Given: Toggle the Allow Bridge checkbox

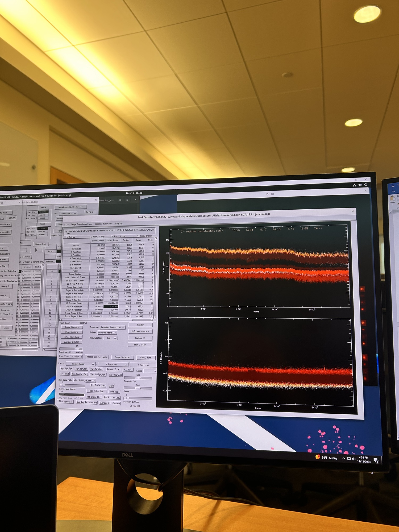Looking at the screenshot, I should (x=138, y=236).
